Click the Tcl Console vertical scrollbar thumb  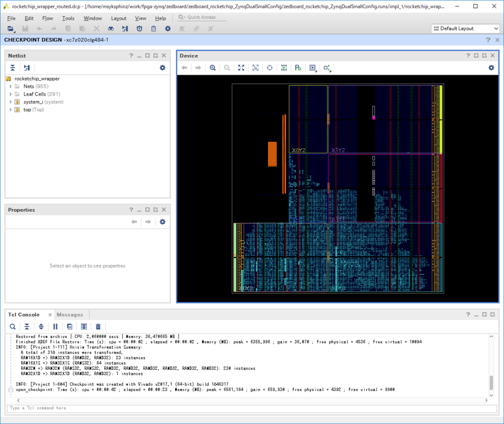[x=491, y=383]
